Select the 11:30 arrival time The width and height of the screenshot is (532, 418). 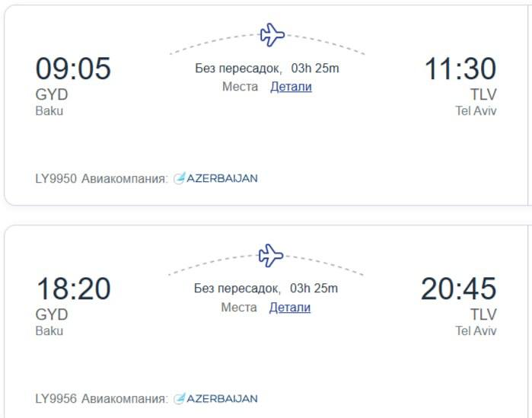click(460, 69)
